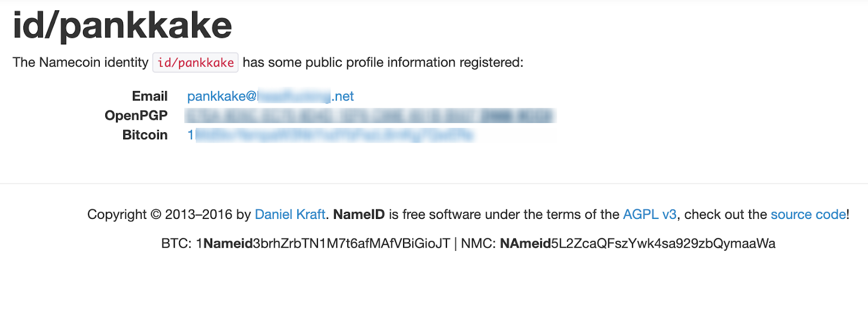The width and height of the screenshot is (868, 310).
Task: Click the red id/pankkake code badge
Action: click(195, 63)
